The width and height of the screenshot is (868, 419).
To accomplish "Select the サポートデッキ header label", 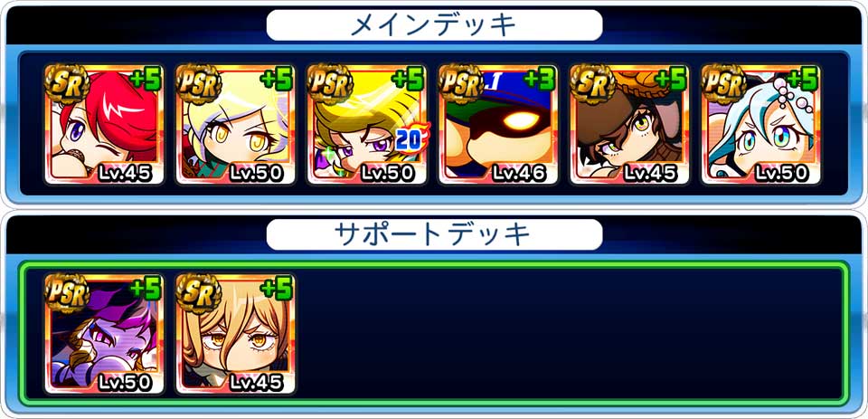I will point(434,234).
